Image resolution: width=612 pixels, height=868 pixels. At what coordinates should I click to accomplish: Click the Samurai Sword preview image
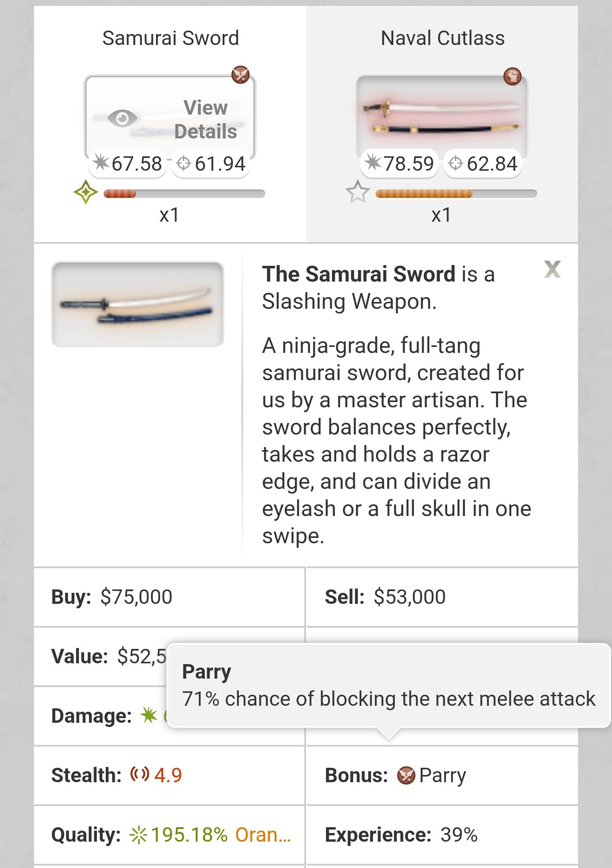point(137,304)
